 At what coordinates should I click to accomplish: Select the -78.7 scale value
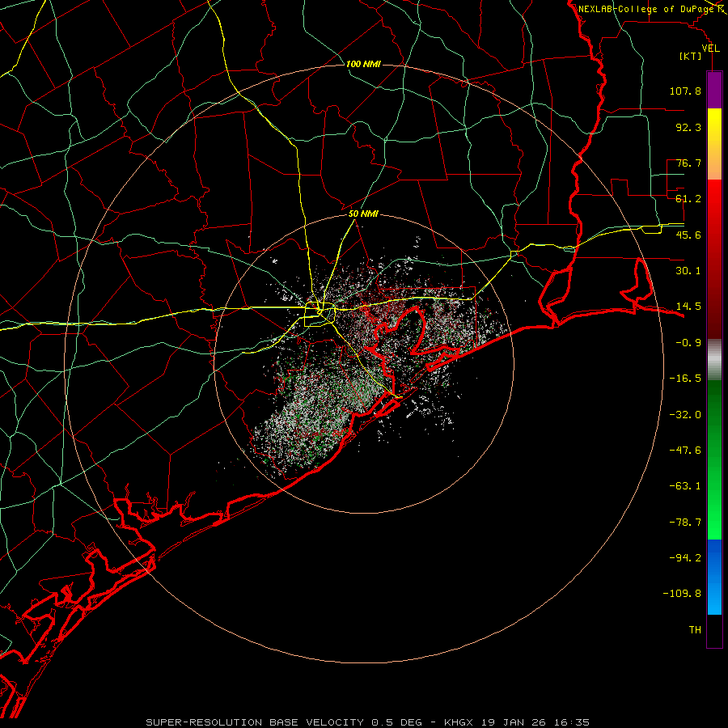coord(685,523)
